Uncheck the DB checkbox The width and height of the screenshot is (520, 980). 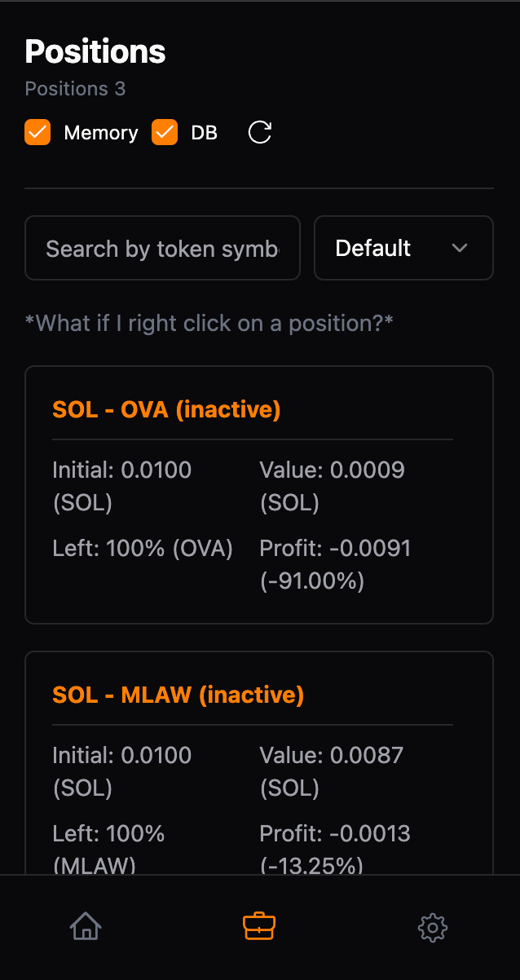(x=165, y=132)
